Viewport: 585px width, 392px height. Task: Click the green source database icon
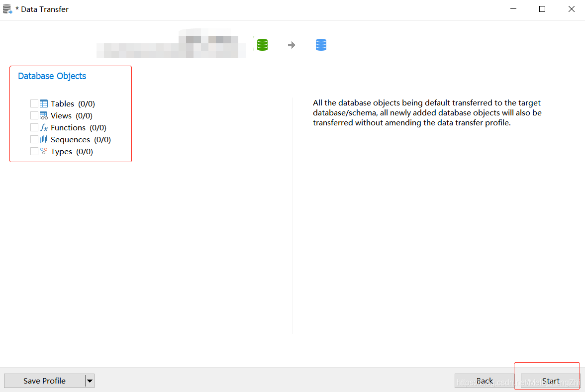(x=262, y=45)
